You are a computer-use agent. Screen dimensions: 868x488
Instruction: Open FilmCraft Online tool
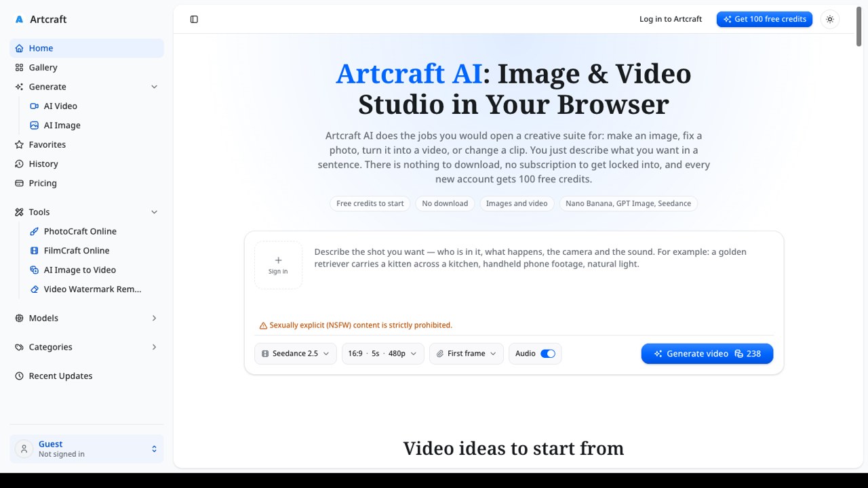(94, 251)
